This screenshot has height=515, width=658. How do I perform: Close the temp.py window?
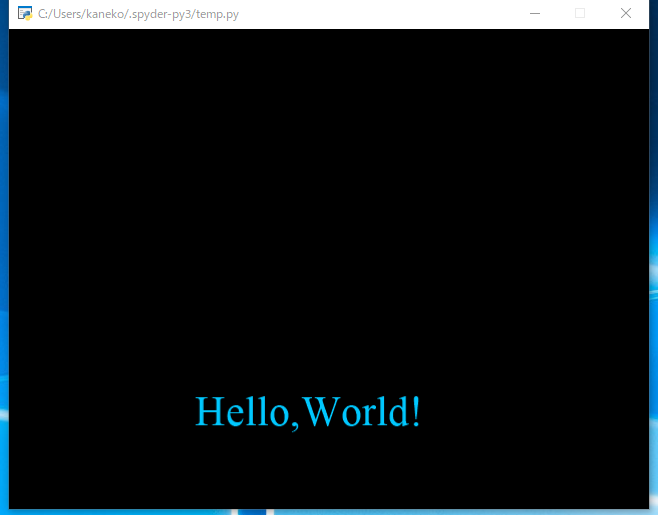point(626,13)
